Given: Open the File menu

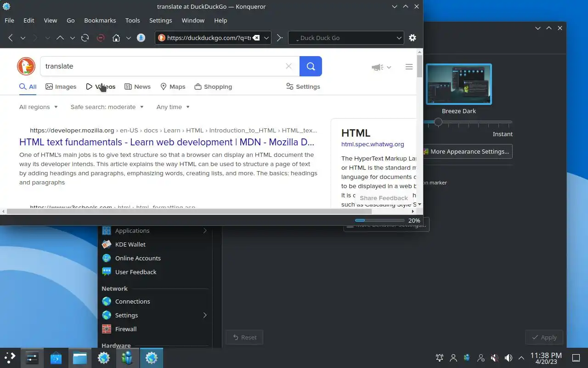Looking at the screenshot, I should click(9, 20).
